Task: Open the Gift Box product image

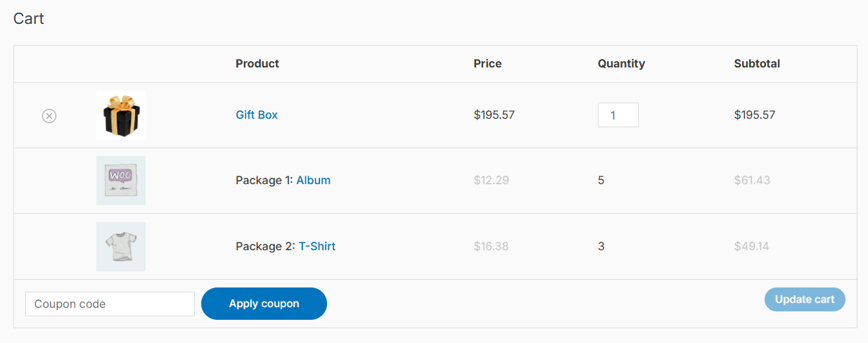Action: tap(121, 115)
